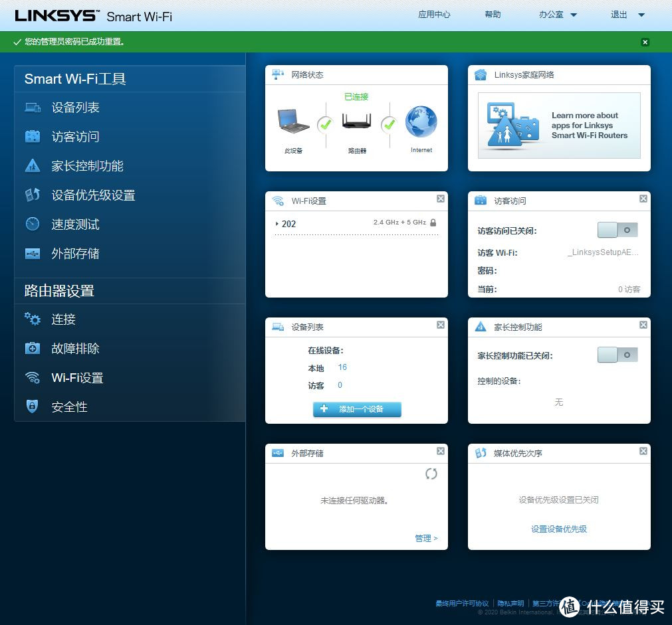Open the 故障排除 router settings
The image size is (672, 625).
(x=75, y=348)
